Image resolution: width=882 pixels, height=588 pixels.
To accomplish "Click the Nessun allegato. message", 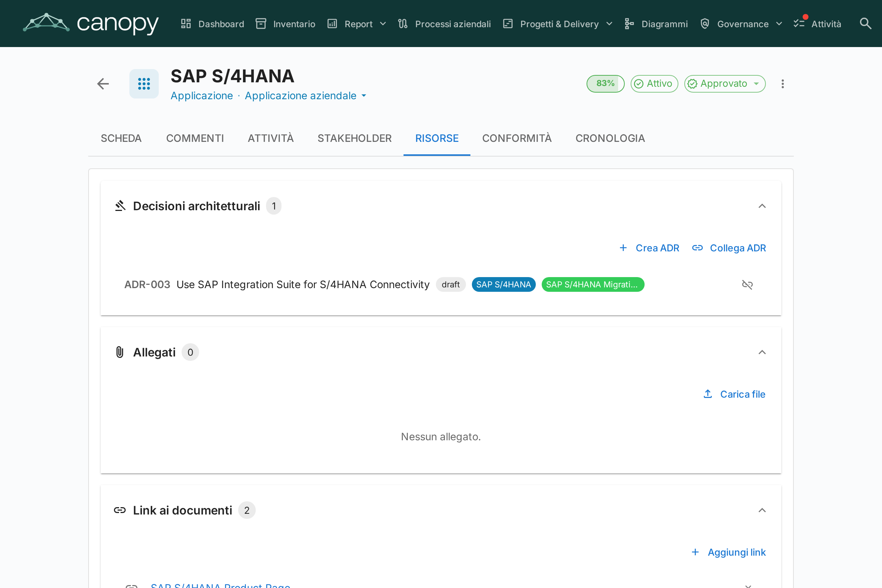I will 441,437.
